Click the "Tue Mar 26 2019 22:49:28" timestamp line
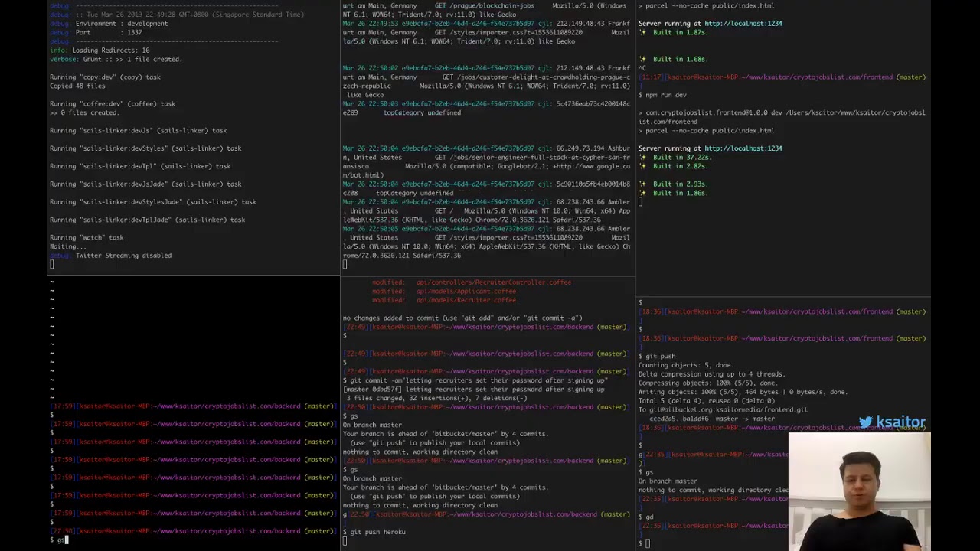The width and height of the screenshot is (980, 551). click(x=177, y=15)
